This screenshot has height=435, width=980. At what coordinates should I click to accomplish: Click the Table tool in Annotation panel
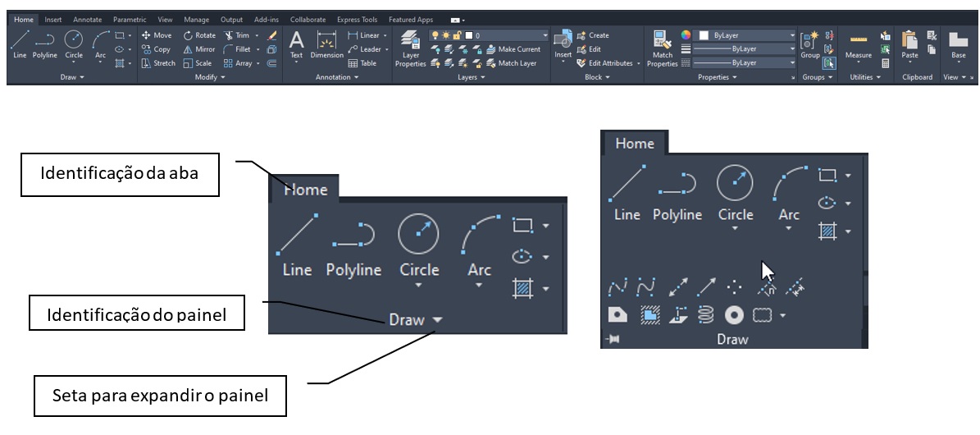point(362,63)
